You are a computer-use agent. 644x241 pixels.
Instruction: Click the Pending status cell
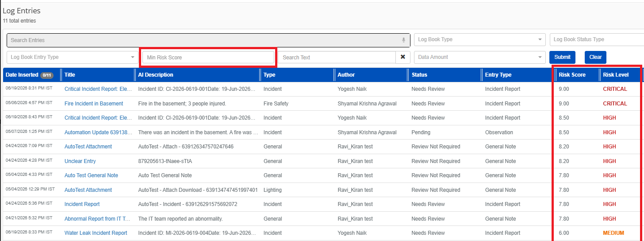(x=421, y=132)
